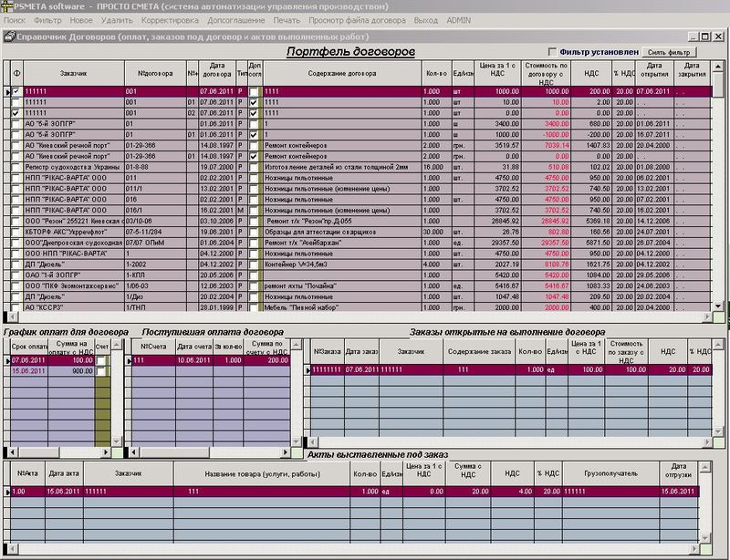Select the cell "Образцы для аттестации сварщиков"
This screenshot has height=560, width=730.
(x=343, y=232)
